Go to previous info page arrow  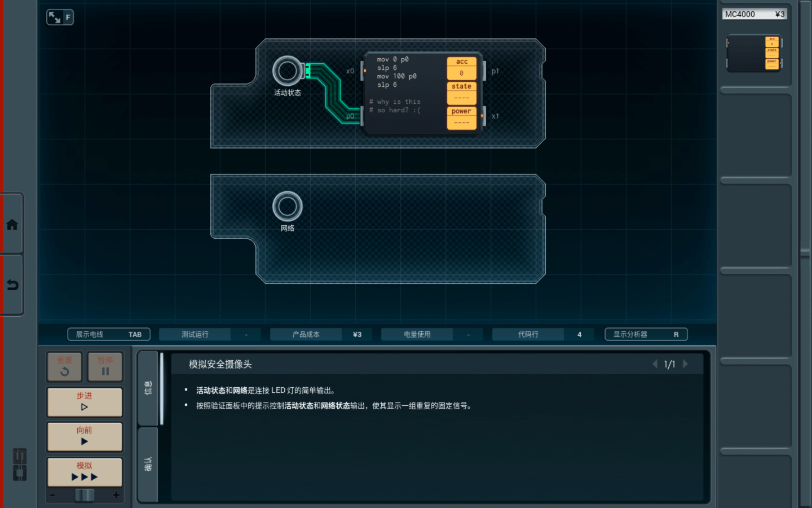(x=655, y=364)
